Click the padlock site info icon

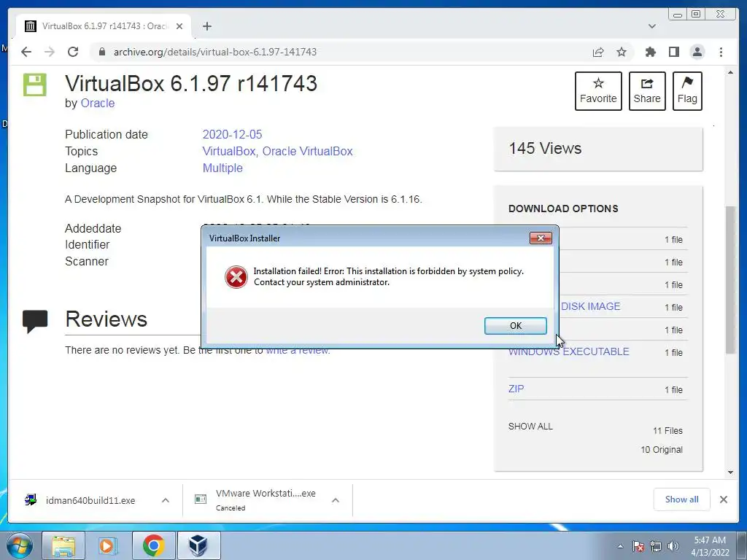pyautogui.click(x=101, y=52)
